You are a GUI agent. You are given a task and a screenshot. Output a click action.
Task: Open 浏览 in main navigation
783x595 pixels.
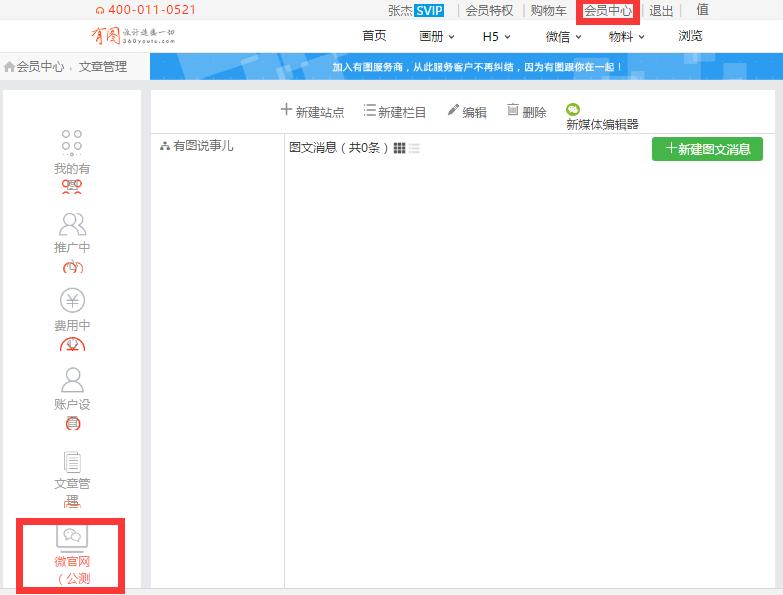tap(690, 36)
